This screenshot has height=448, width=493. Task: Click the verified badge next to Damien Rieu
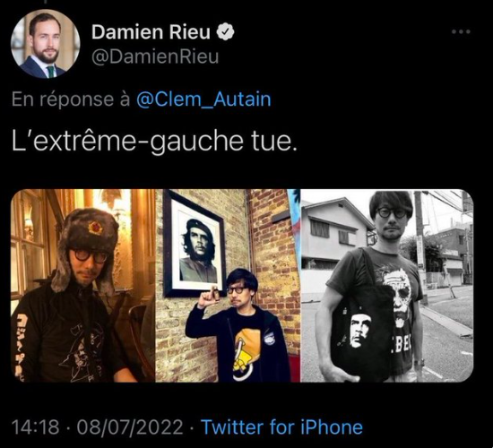click(x=225, y=31)
